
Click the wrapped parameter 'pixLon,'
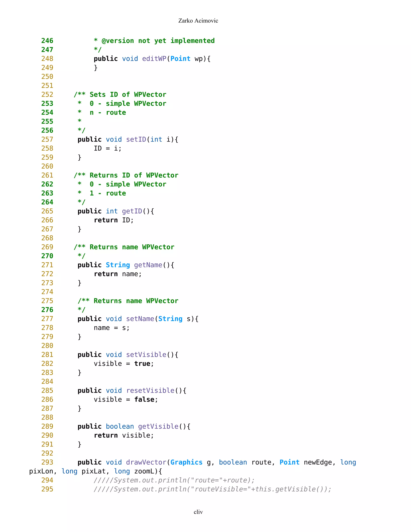[43, 471]
